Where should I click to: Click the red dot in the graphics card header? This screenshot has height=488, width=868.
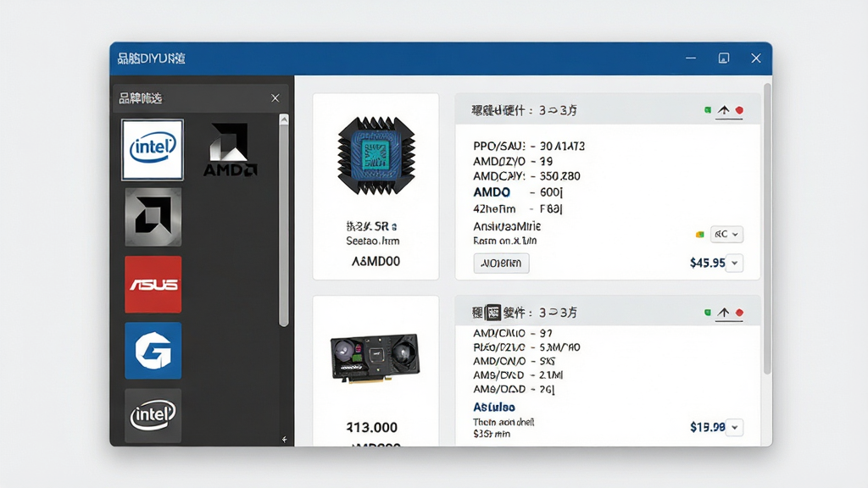[x=739, y=313]
